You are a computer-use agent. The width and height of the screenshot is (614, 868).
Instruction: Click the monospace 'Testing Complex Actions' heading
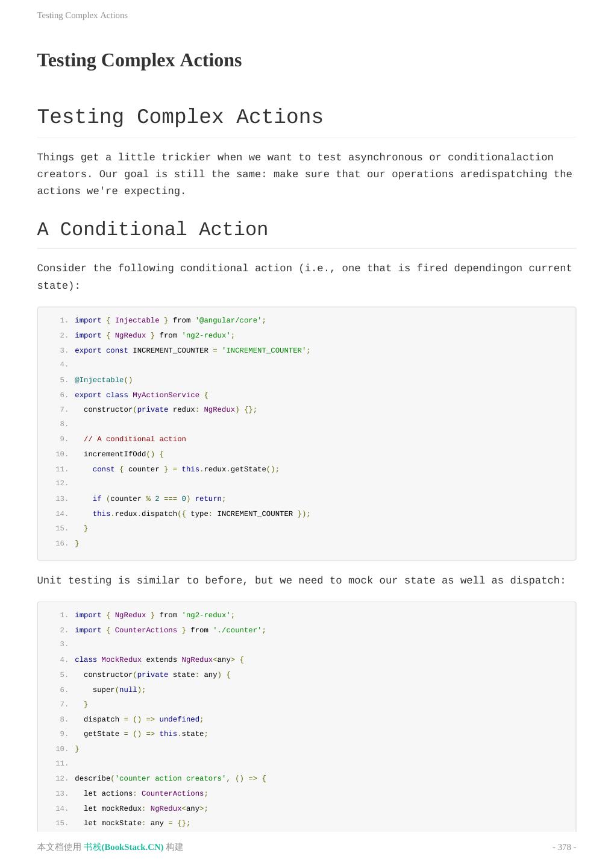tap(180, 117)
